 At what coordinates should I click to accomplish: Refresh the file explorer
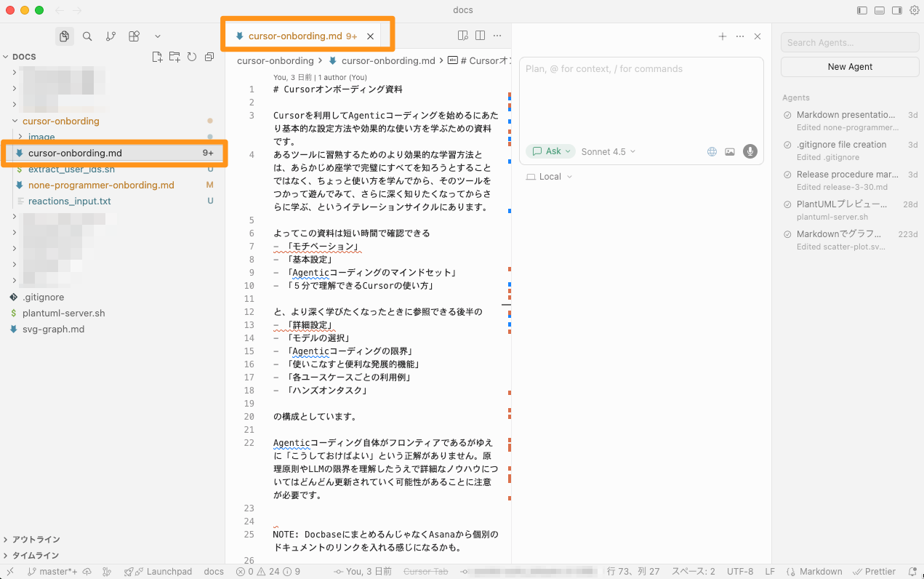coord(192,57)
